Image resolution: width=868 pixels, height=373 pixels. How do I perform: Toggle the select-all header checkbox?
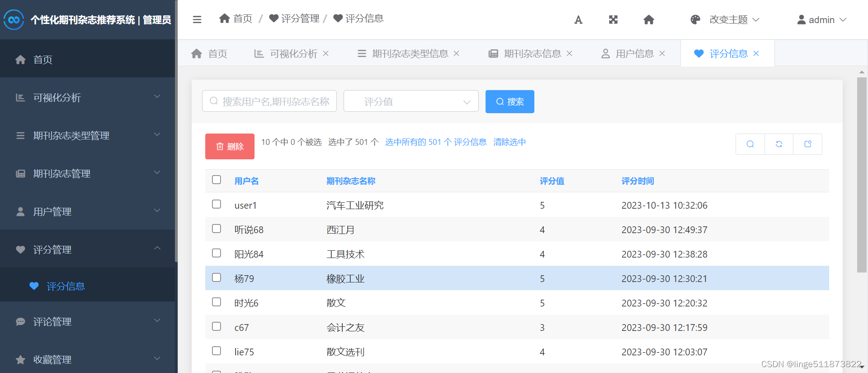(x=217, y=180)
